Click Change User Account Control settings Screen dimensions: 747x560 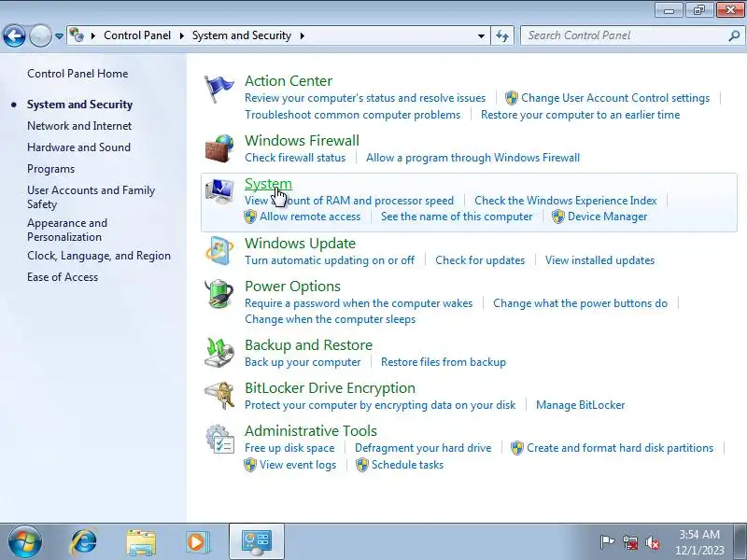coord(615,98)
